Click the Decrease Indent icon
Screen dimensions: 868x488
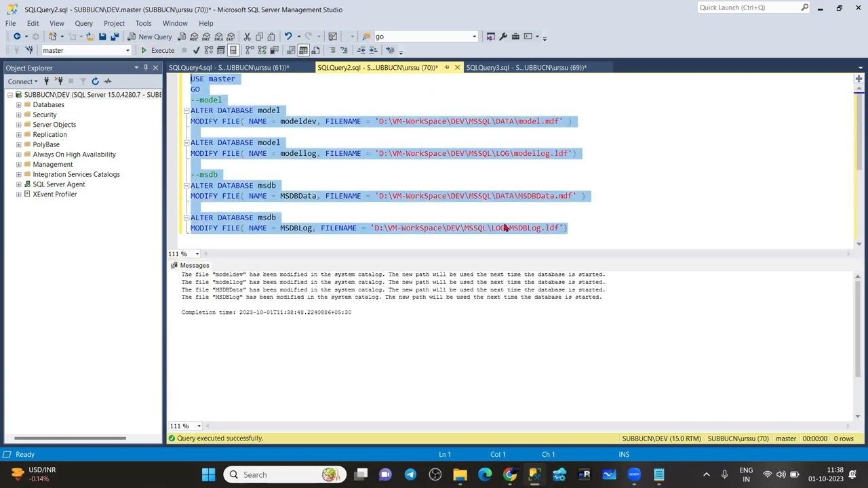click(x=361, y=50)
